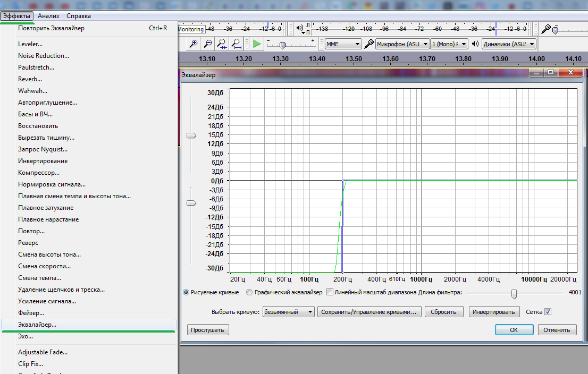
Task: Click the microphone icon beside the input device
Action: 369,44
